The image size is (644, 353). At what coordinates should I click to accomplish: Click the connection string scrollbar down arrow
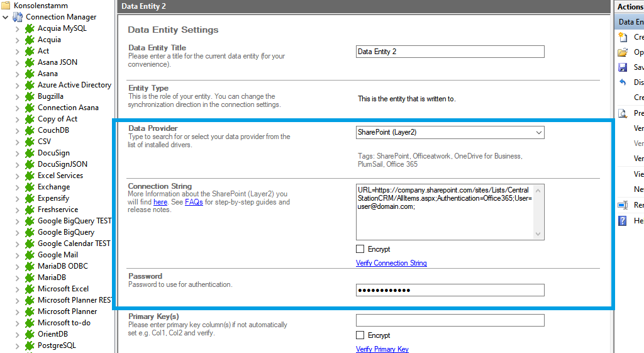click(x=538, y=234)
